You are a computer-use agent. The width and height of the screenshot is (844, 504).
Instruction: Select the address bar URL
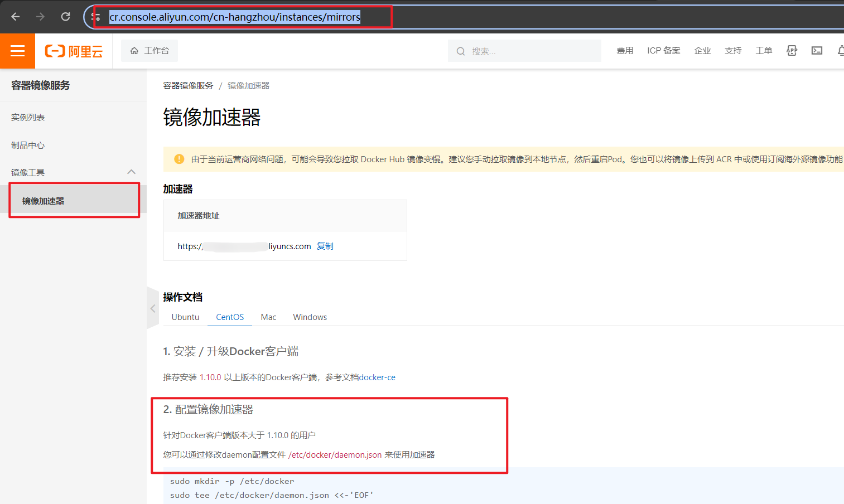[235, 17]
